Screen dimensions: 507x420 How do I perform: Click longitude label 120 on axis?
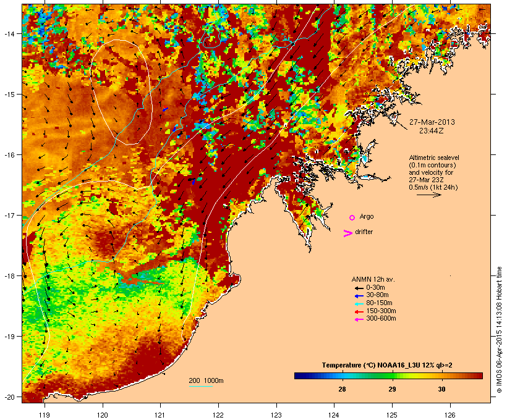tap(103, 415)
